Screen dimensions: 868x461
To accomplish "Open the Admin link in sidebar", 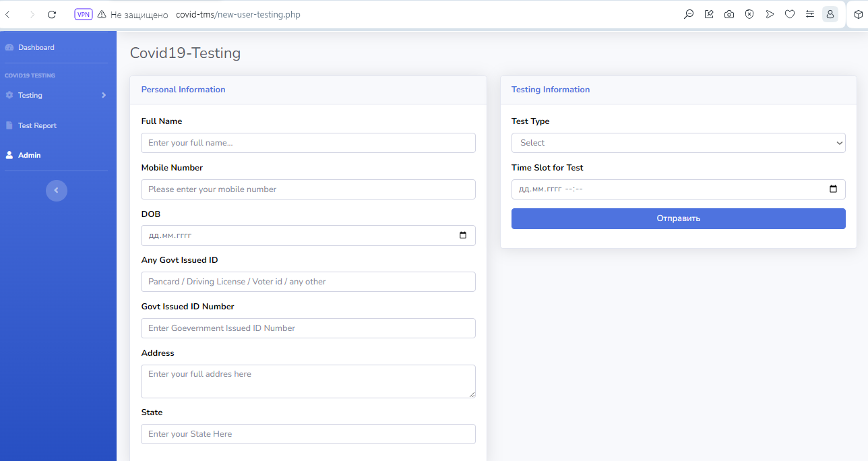I will [x=30, y=156].
